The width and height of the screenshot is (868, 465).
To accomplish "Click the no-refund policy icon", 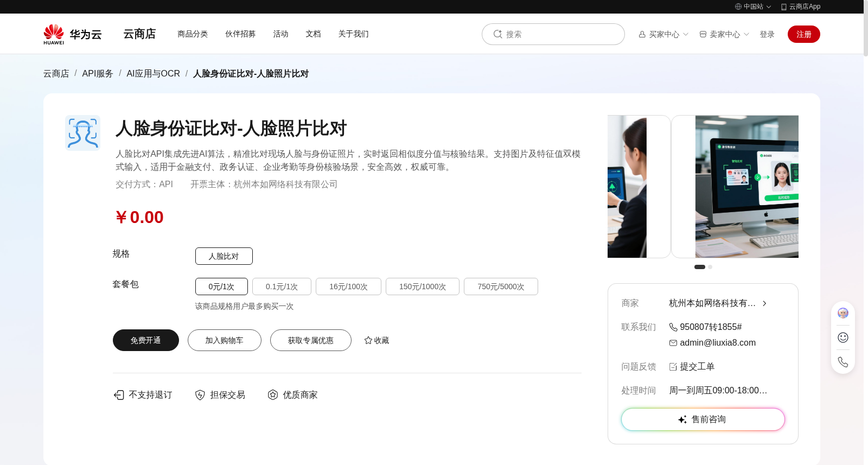I will (119, 395).
